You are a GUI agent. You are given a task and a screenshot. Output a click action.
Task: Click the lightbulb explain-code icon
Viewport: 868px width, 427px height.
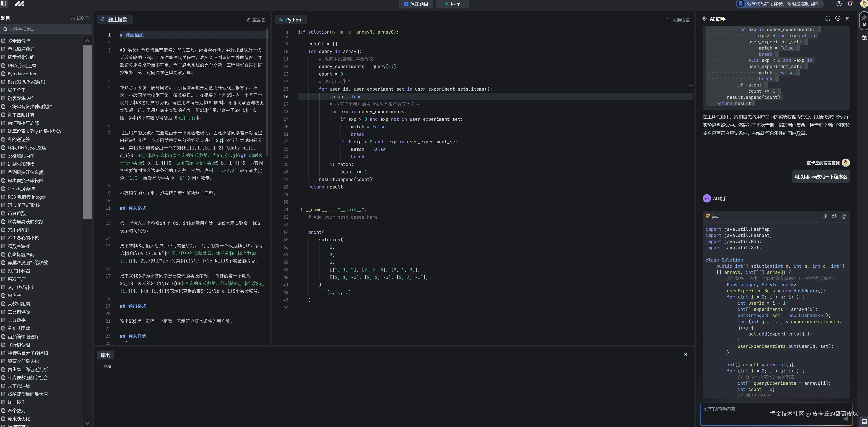click(x=844, y=216)
